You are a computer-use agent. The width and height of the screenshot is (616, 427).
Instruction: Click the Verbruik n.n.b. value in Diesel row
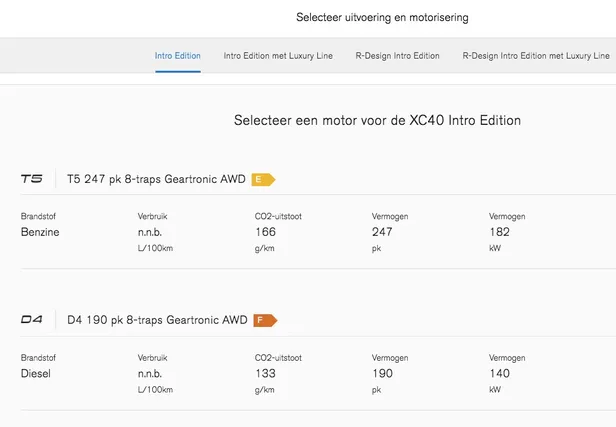point(150,374)
